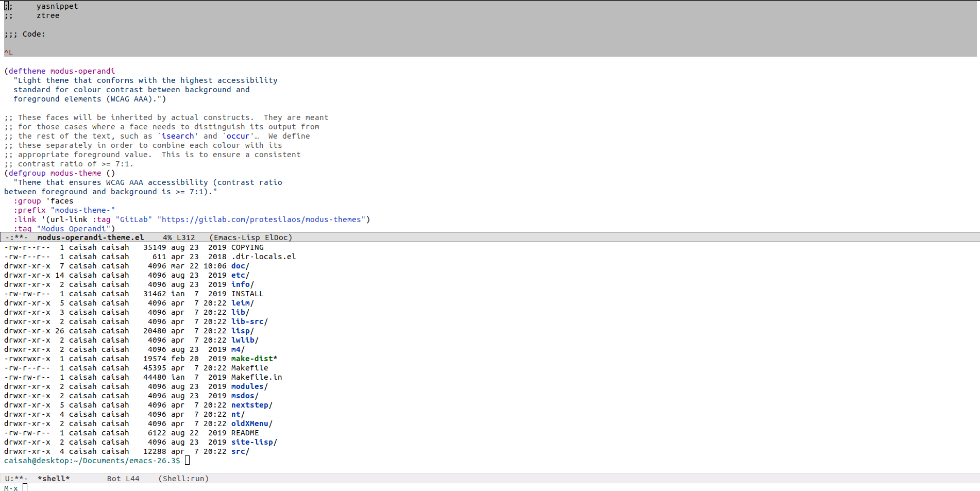Select the Makefile.in file name
Screen dimensions: 980x491
pyautogui.click(x=257, y=377)
